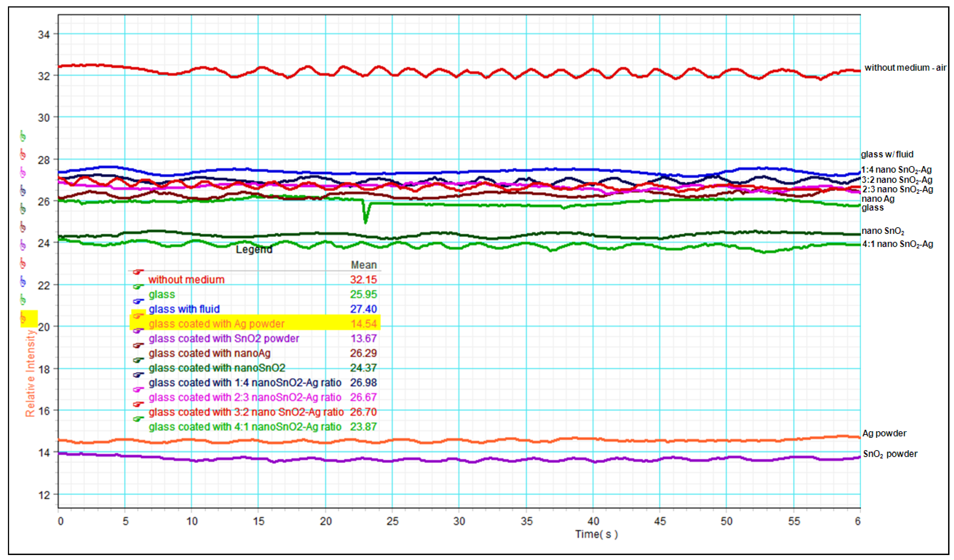Click the 'Time( s )' axis label
Viewport: 954px width, 560px height.
[x=596, y=534]
